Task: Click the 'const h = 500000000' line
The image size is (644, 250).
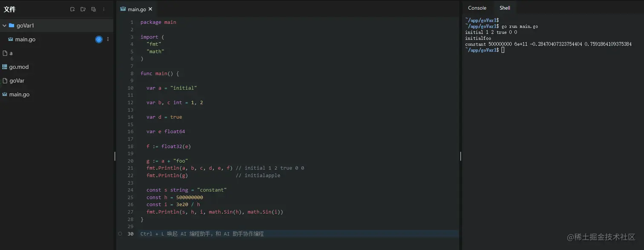Action: click(x=175, y=198)
